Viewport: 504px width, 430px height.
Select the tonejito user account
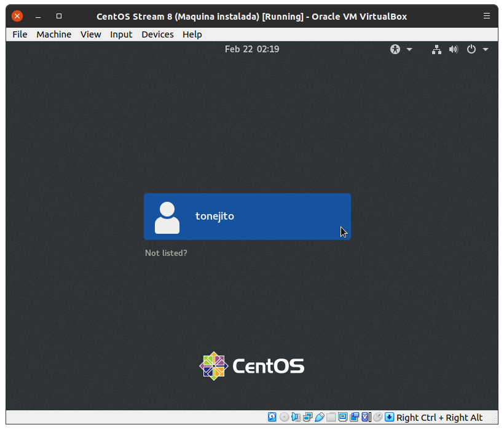point(247,217)
